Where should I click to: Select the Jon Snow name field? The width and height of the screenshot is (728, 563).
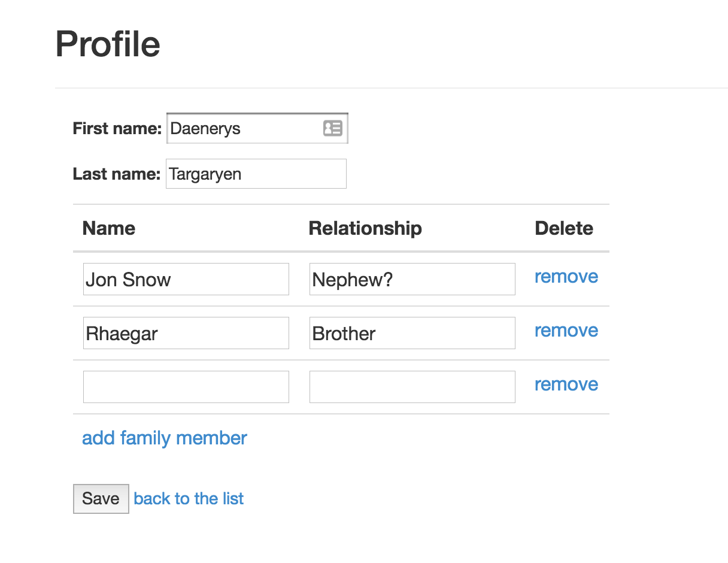pyautogui.click(x=186, y=279)
